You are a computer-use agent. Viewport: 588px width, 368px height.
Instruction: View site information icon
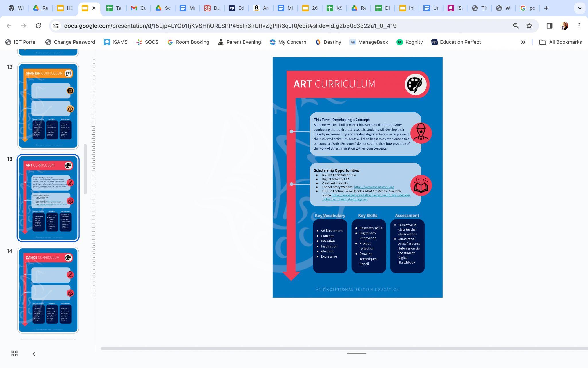[x=56, y=26]
